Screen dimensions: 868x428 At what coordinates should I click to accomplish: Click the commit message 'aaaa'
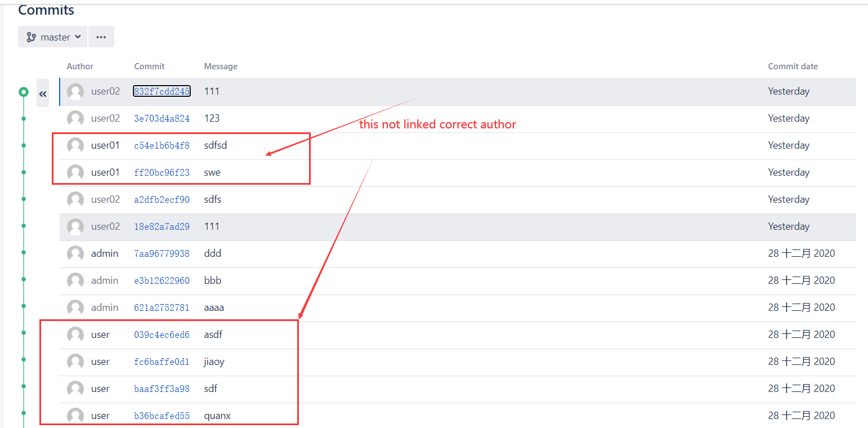(x=214, y=307)
